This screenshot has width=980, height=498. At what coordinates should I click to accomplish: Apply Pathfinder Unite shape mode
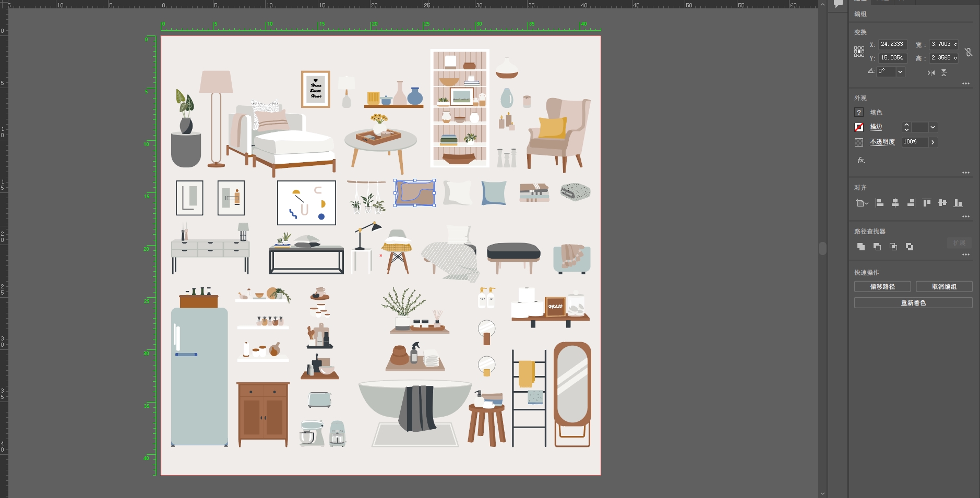(x=861, y=247)
